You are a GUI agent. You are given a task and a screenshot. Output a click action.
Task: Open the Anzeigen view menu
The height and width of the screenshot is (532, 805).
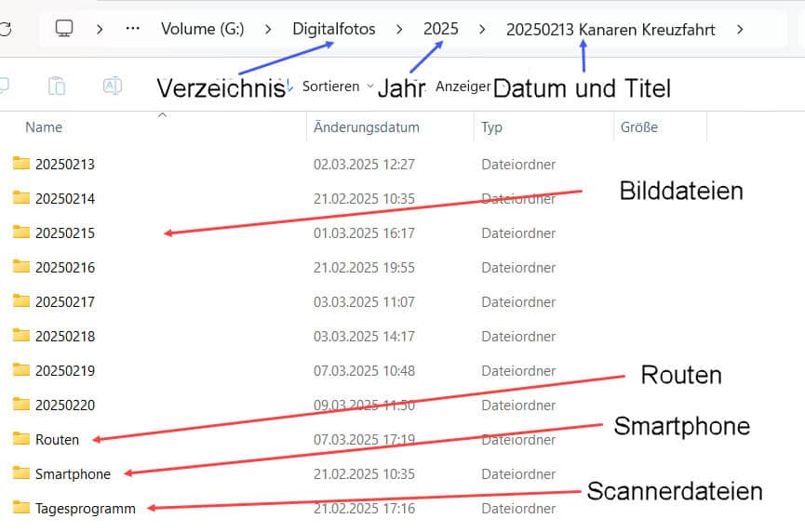pyautogui.click(x=463, y=86)
